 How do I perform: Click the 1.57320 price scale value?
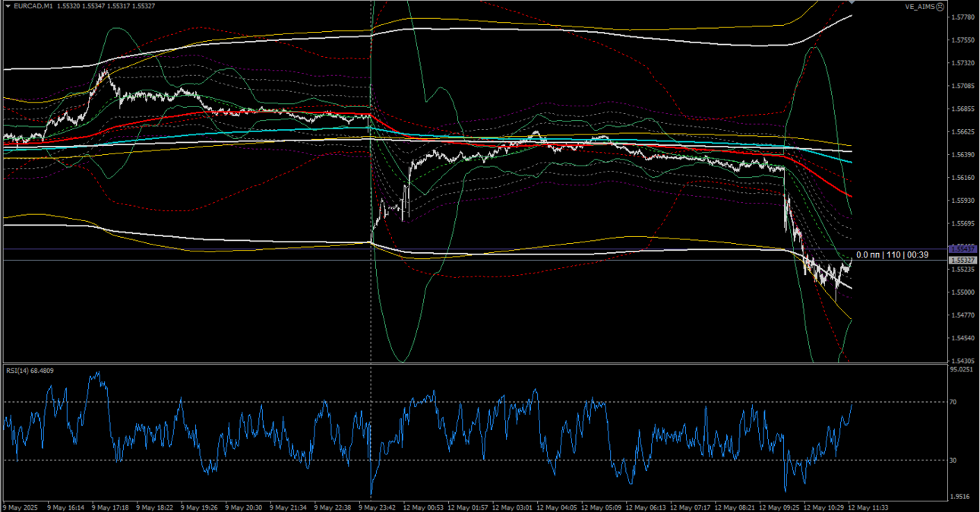pyautogui.click(x=963, y=63)
